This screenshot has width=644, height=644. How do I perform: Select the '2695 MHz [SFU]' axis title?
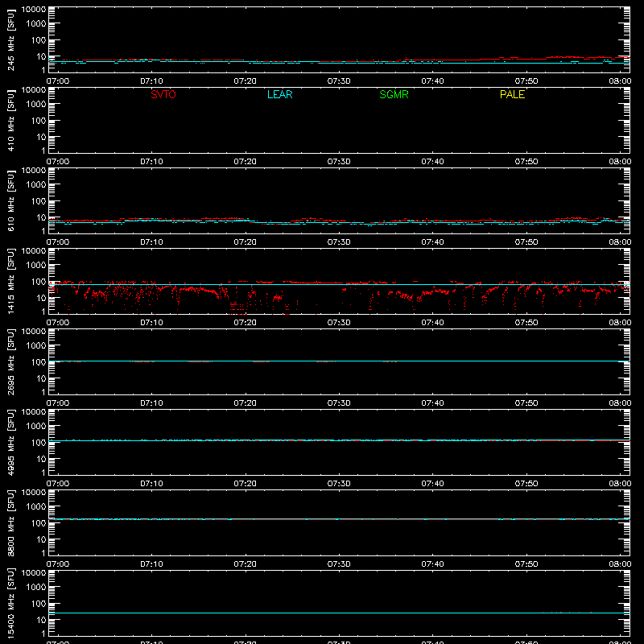11,361
